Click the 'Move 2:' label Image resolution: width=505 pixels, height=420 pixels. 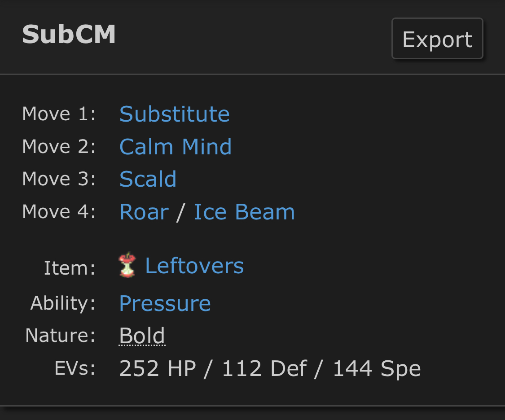(59, 147)
